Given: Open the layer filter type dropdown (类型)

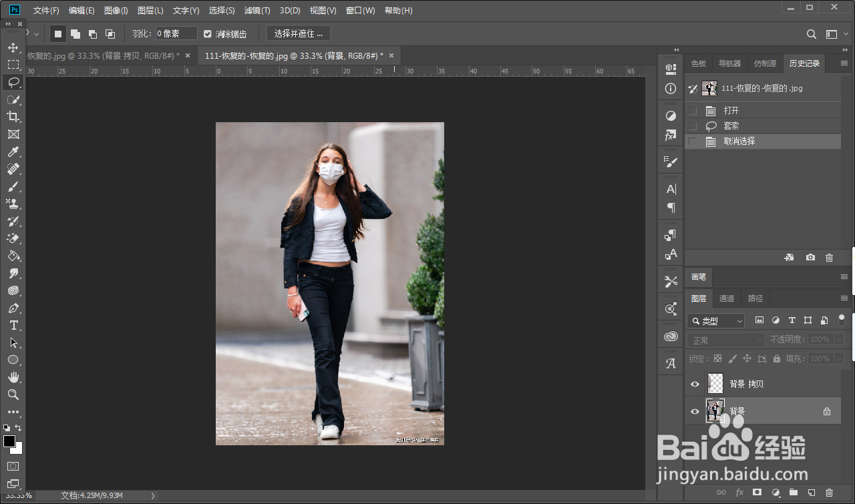Looking at the screenshot, I should click(715, 321).
